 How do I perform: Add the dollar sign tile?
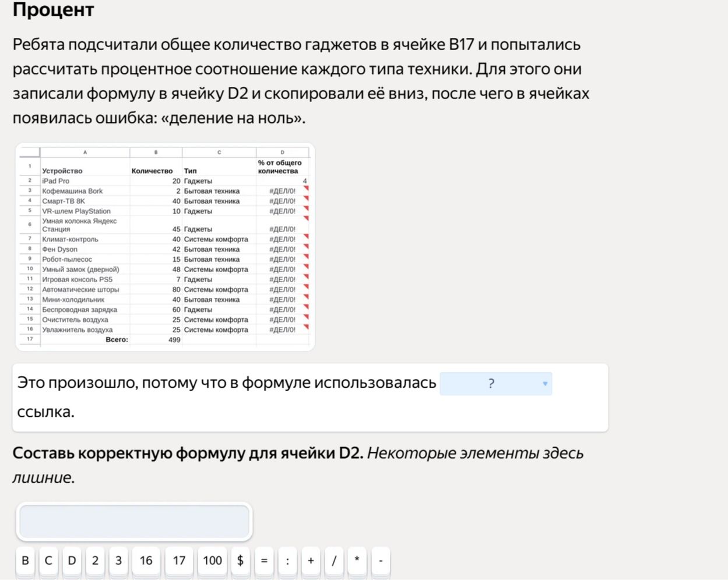[x=241, y=561]
